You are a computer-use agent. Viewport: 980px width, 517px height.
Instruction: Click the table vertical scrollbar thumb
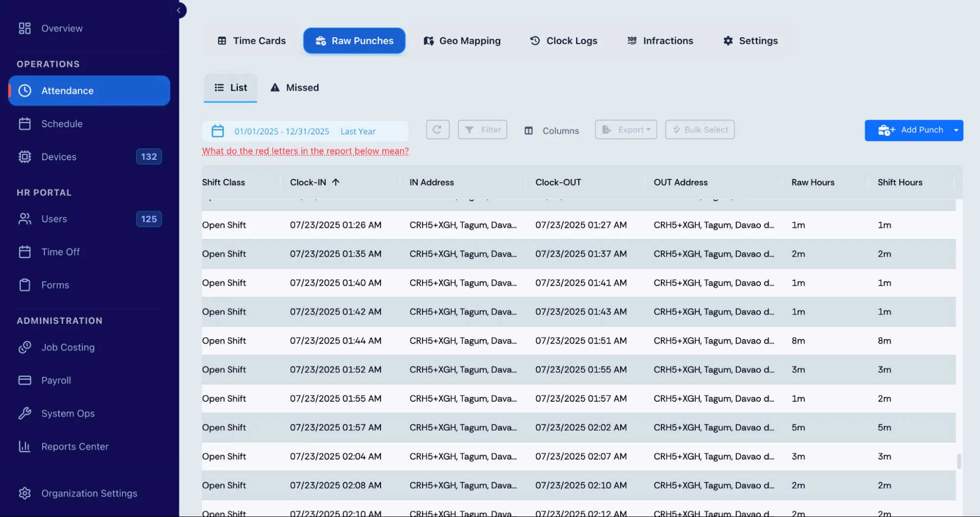tap(959, 461)
